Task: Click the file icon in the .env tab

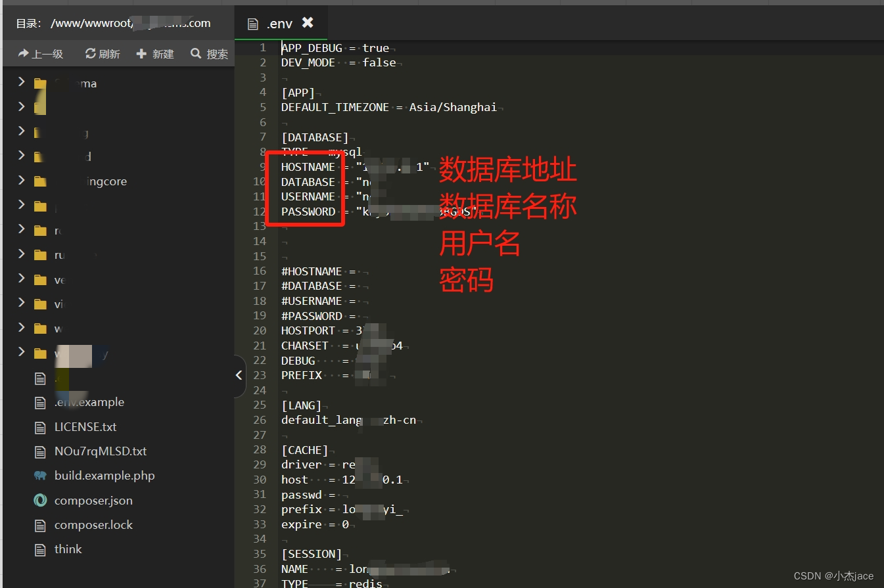Action: tap(252, 24)
